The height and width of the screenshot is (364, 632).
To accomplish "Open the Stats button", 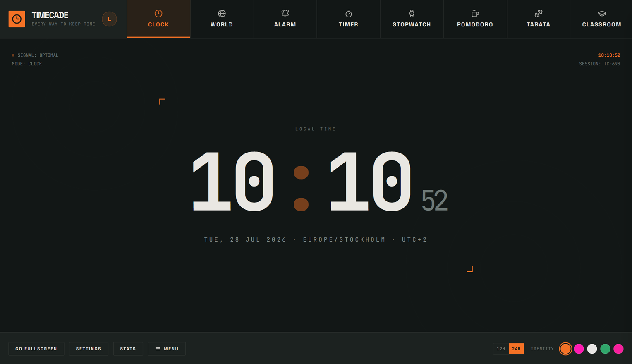I will (128, 349).
